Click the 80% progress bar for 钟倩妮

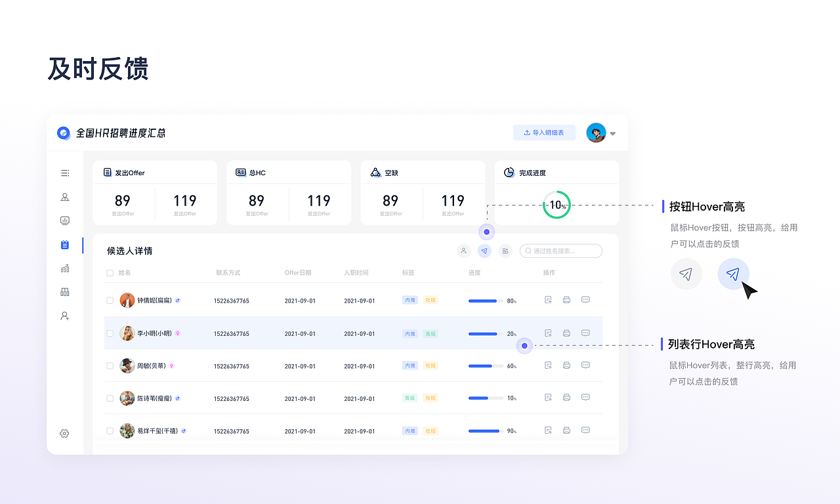tap(486, 301)
